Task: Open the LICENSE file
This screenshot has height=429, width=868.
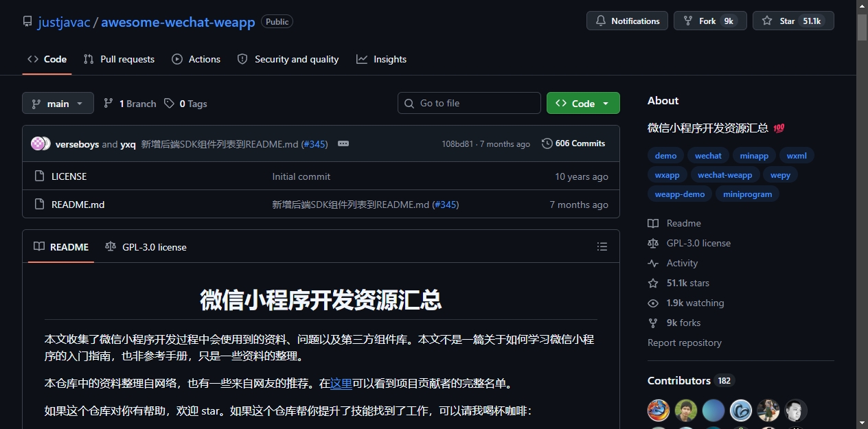Action: click(69, 176)
